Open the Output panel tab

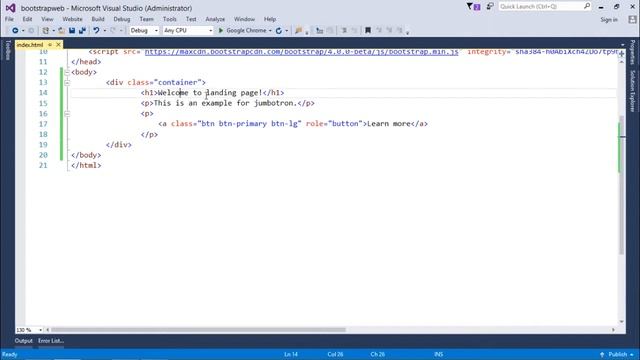[24, 341]
